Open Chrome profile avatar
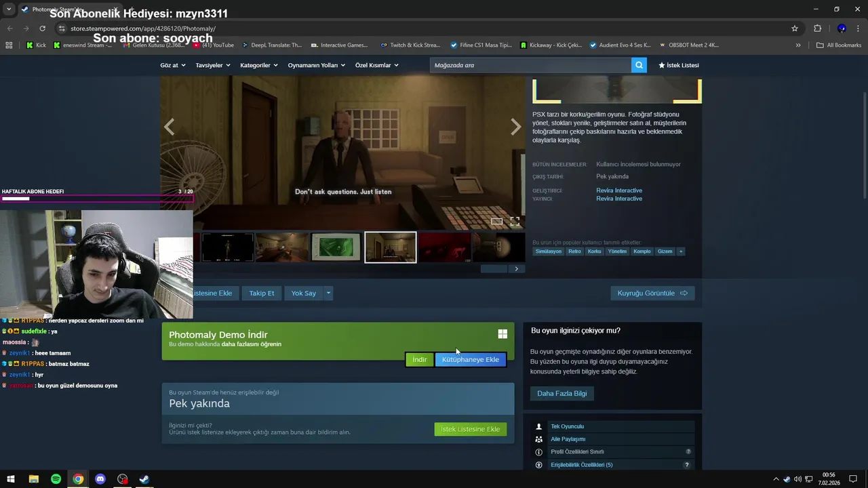This screenshot has width=868, height=488. click(842, 28)
